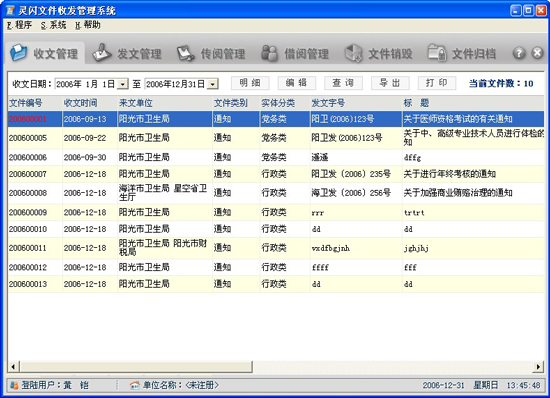Open help via the question mark icon
550x398 pixels.
click(519, 53)
